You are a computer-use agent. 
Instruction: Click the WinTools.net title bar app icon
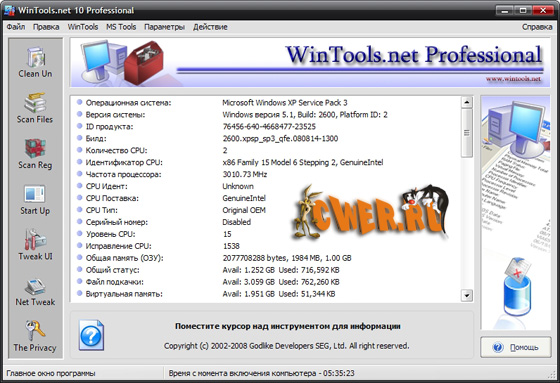pyautogui.click(x=9, y=10)
